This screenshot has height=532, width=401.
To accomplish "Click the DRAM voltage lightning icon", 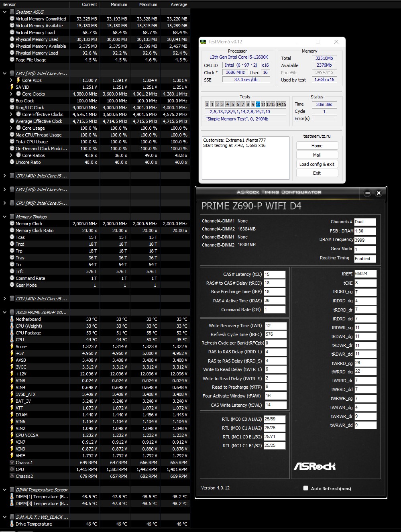I will (12, 415).
